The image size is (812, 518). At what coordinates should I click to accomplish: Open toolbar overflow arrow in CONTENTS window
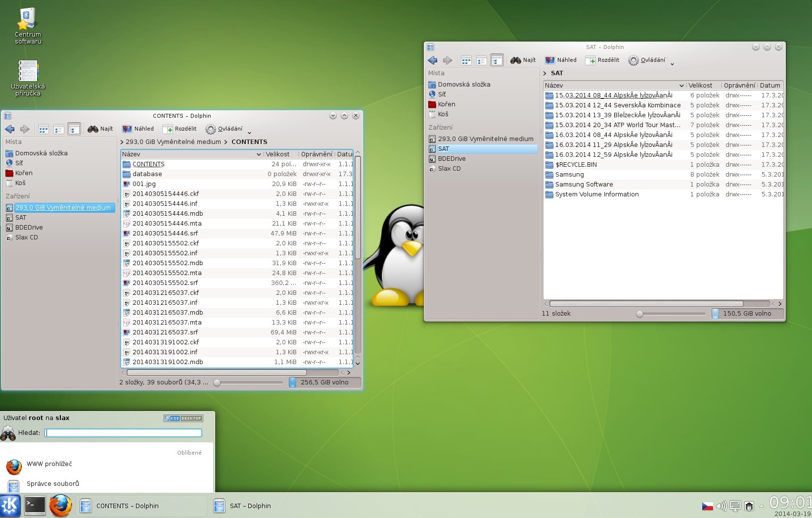click(249, 132)
